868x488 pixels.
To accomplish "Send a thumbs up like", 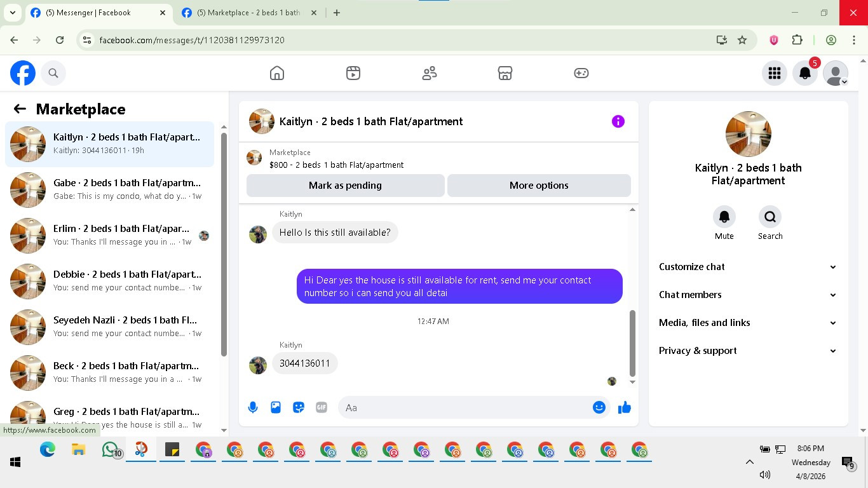I will [x=625, y=407].
